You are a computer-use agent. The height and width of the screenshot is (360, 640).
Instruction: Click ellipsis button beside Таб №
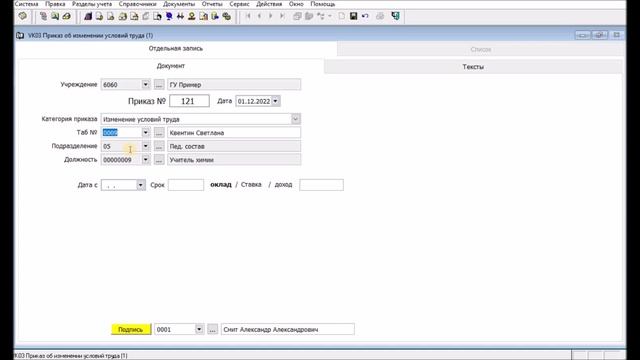pyautogui.click(x=159, y=133)
